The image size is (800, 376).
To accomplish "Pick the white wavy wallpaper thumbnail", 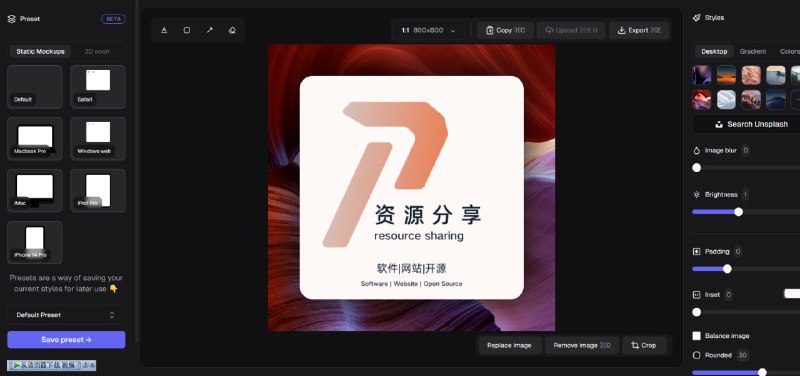I will click(727, 100).
